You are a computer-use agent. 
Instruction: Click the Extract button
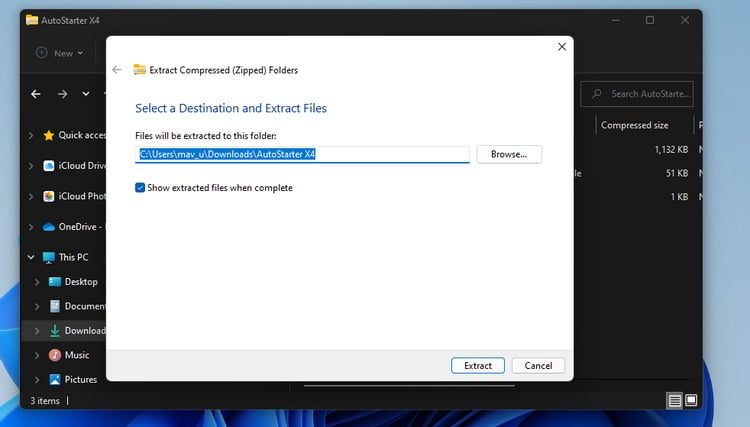coord(477,365)
